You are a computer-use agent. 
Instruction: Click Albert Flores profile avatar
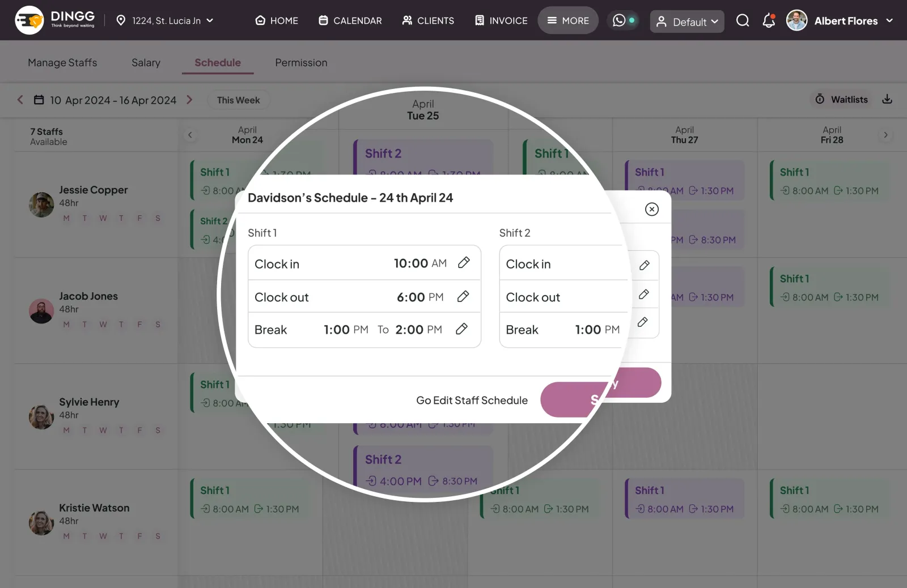pos(796,21)
